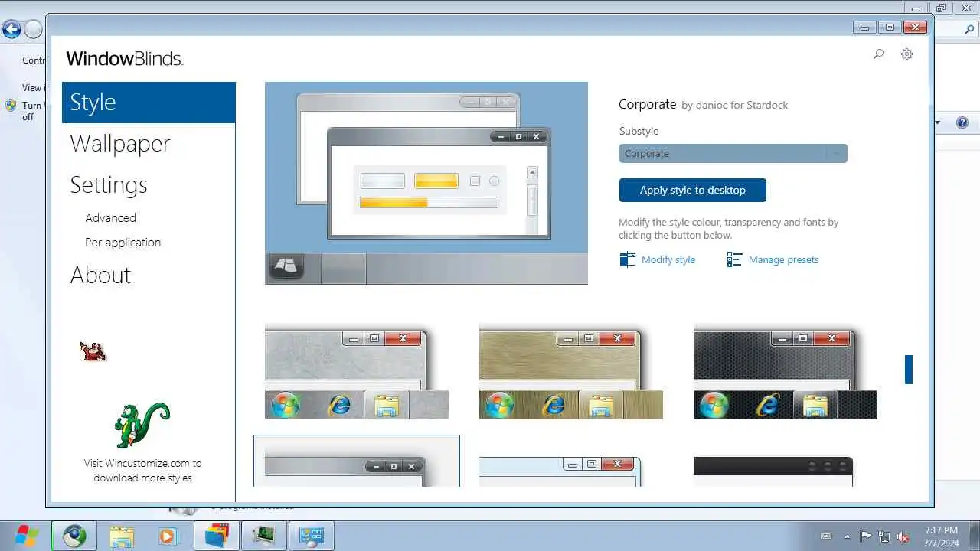This screenshot has height=551, width=980.
Task: Select the silver marble style thumbnail
Action: point(357,372)
